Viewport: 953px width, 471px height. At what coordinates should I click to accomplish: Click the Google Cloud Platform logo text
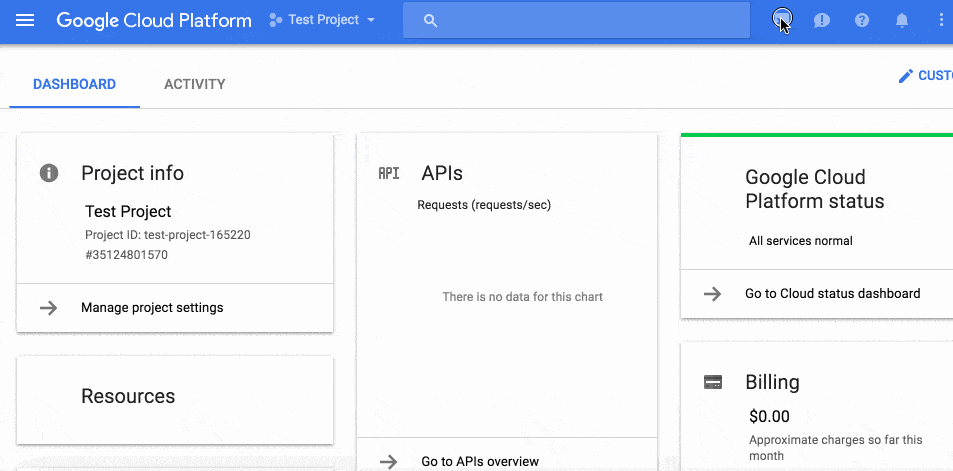click(x=154, y=20)
